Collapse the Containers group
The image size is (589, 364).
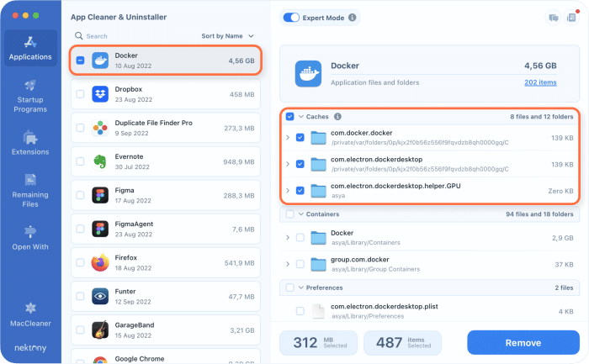click(301, 214)
